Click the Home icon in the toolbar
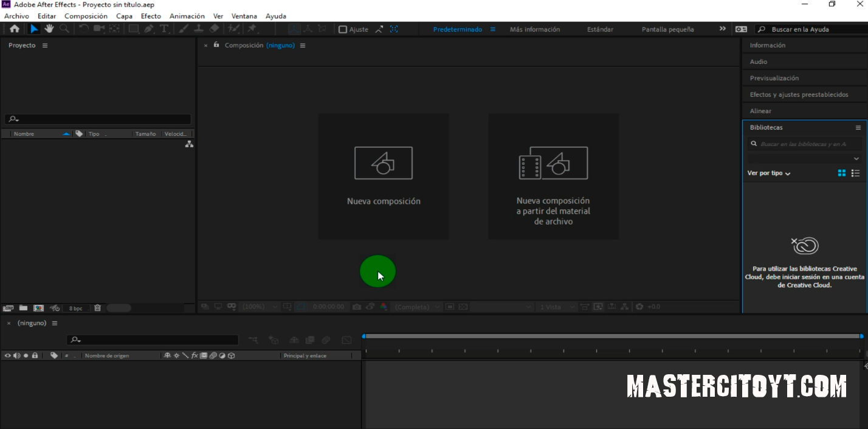Screen dimensions: 868x429 tap(15, 29)
